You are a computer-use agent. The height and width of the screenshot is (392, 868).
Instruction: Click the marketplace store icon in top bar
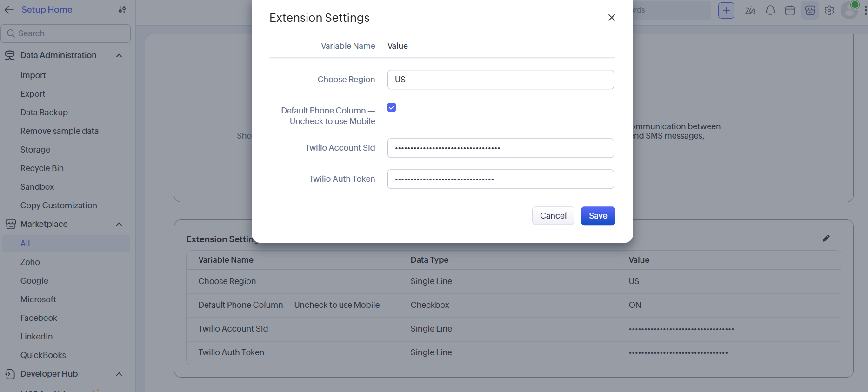coord(810,10)
